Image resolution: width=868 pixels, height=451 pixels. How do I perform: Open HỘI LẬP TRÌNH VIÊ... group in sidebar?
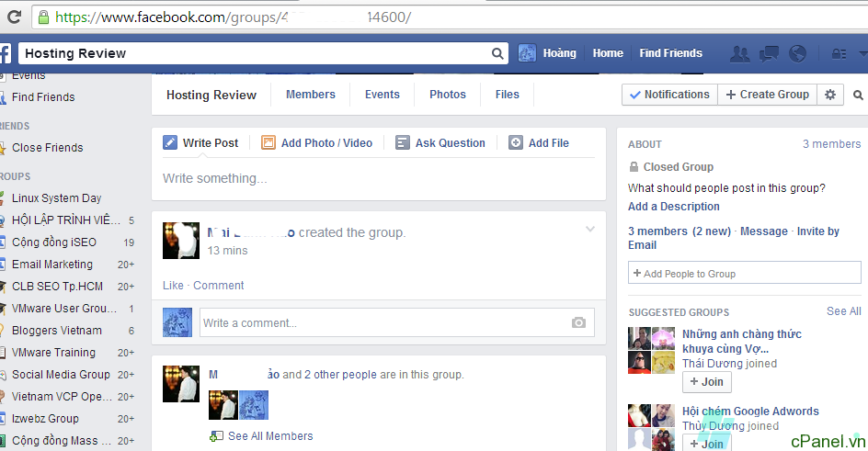[66, 220]
